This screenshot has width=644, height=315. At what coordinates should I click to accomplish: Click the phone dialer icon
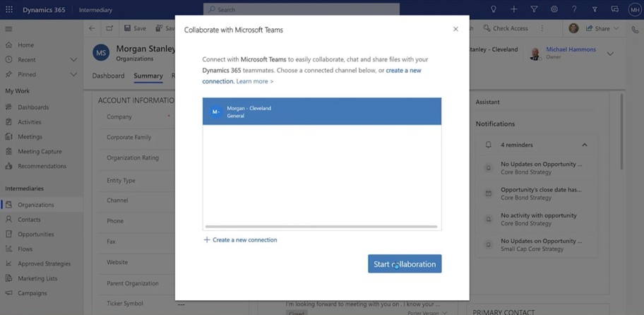pyautogui.click(x=635, y=29)
